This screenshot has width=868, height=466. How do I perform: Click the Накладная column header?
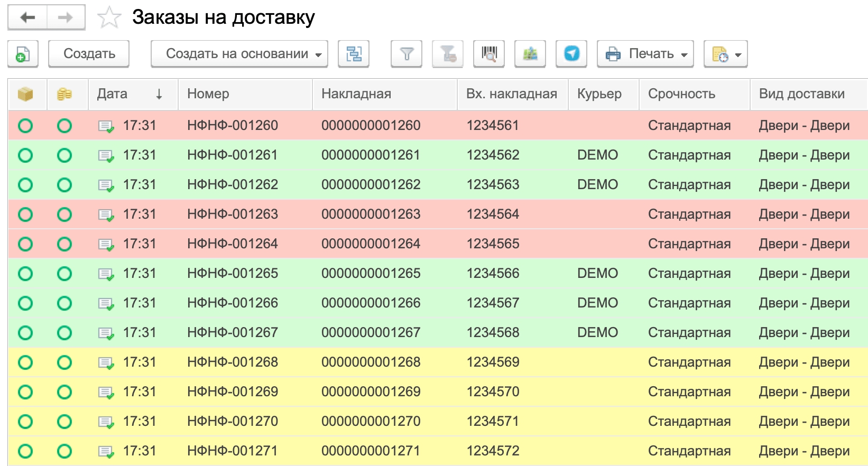(x=385, y=94)
